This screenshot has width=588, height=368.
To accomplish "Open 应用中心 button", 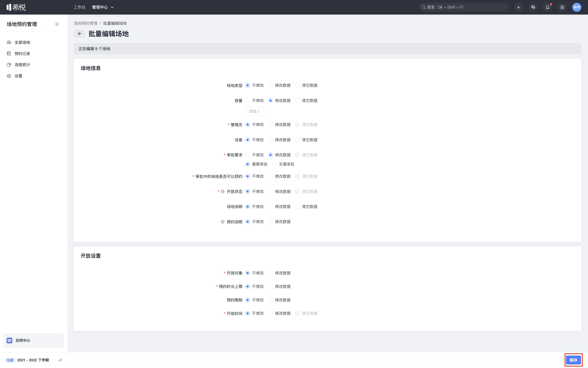I will click(x=34, y=340).
